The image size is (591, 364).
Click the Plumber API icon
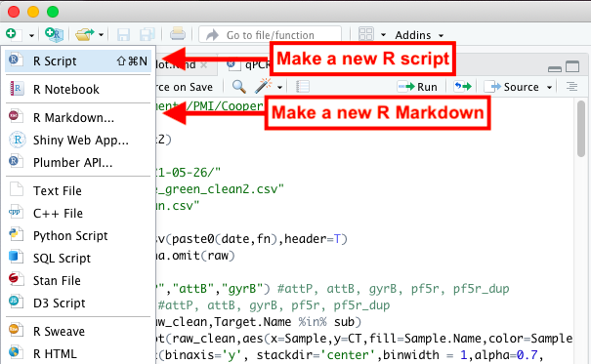coord(17,161)
